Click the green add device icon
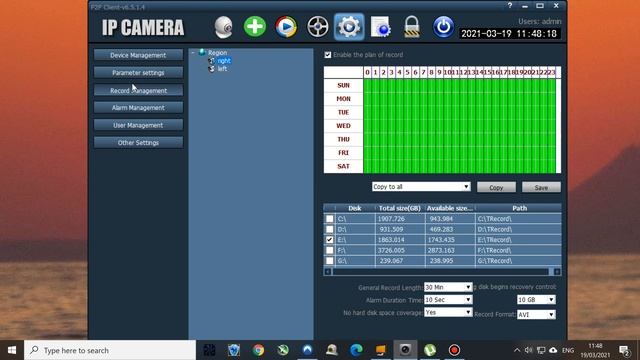640x360 pixels. pyautogui.click(x=255, y=27)
